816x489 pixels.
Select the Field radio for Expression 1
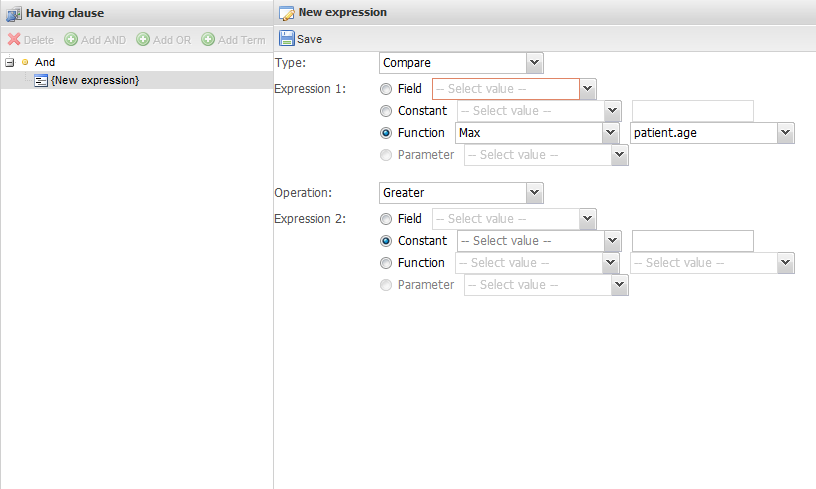[x=386, y=89]
